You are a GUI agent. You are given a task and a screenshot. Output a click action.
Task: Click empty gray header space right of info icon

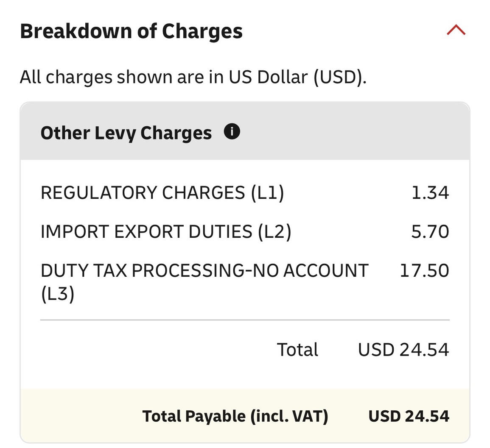(352, 132)
